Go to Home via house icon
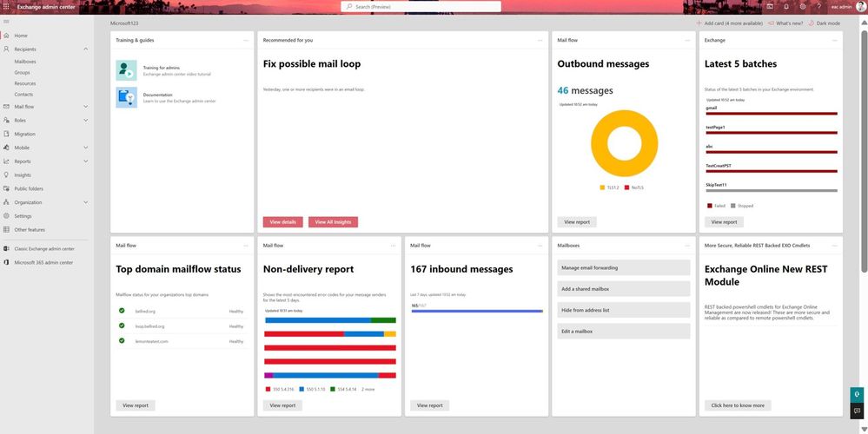This screenshot has height=434, width=868. point(6,36)
